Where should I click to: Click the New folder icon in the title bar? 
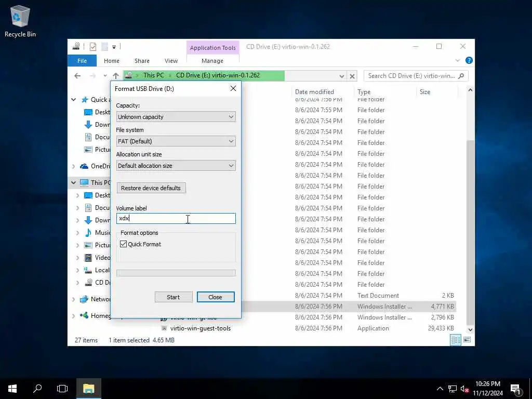click(105, 46)
